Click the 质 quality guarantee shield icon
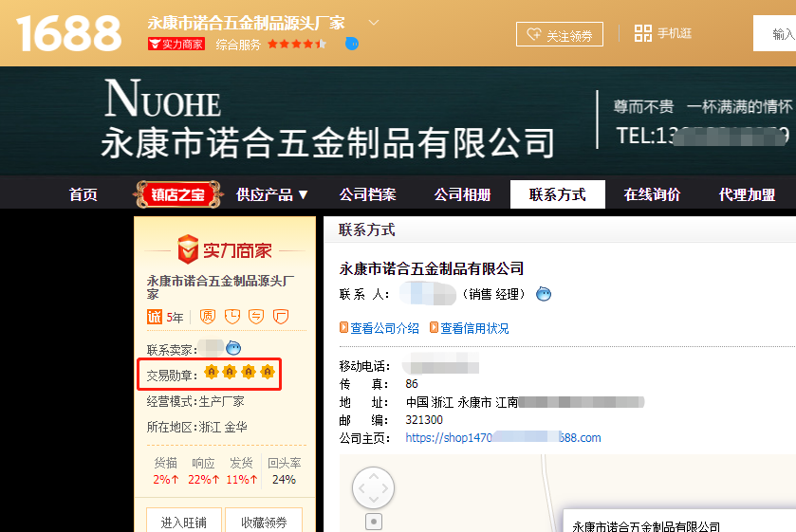This screenshot has width=796, height=532. [x=207, y=316]
